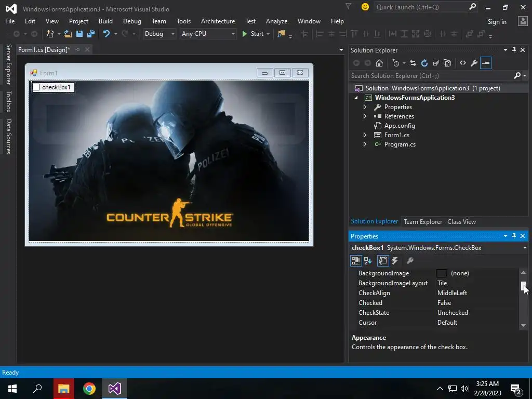
Task: Switch Properties grid to Categorized view
Action: coord(355,261)
